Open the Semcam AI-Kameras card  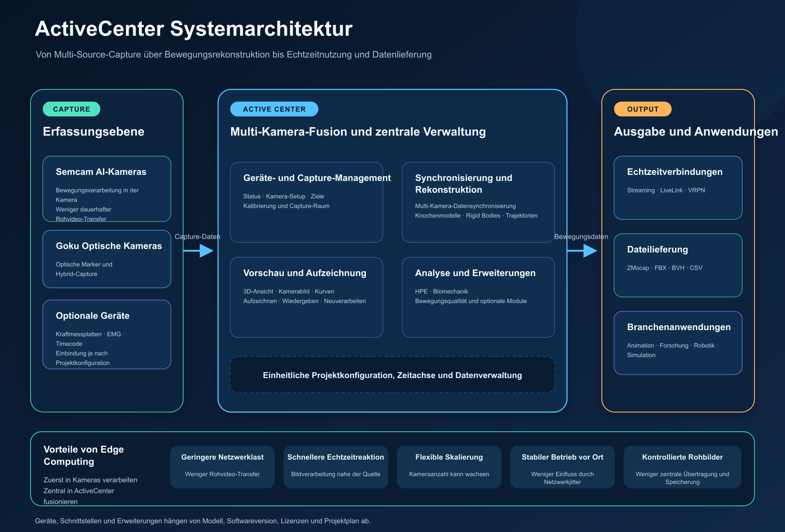107,189
